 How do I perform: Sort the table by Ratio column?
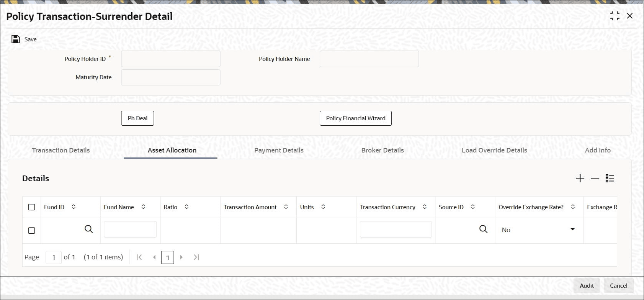click(186, 207)
